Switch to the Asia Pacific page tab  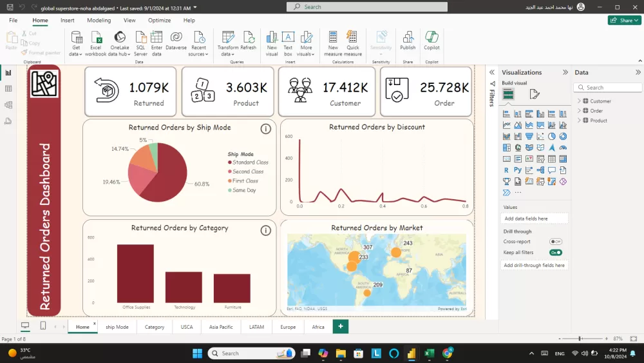(x=221, y=327)
